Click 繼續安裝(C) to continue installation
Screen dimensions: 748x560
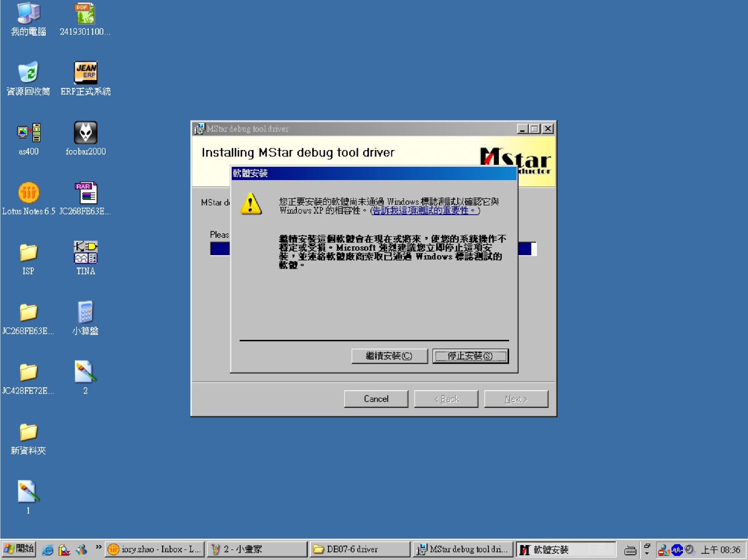(389, 356)
